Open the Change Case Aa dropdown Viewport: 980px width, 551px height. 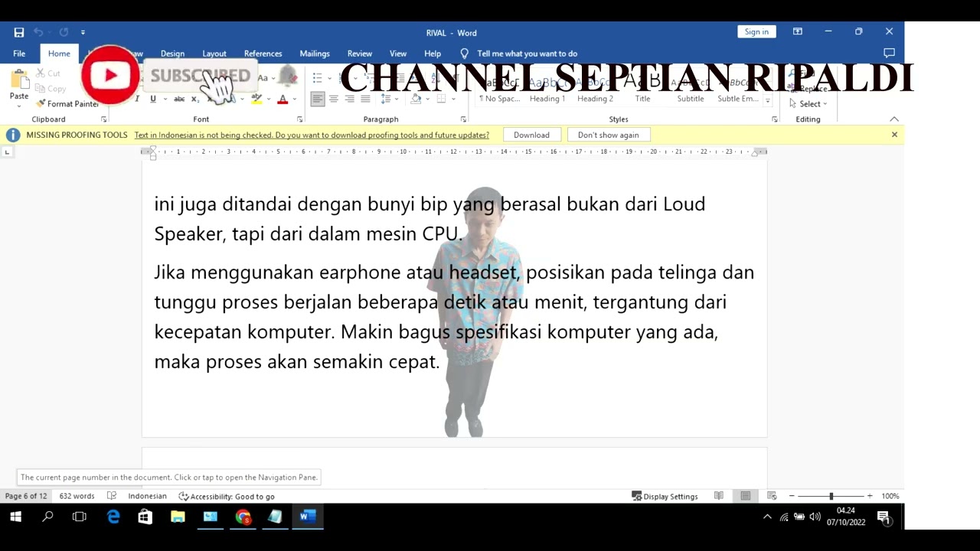266,77
